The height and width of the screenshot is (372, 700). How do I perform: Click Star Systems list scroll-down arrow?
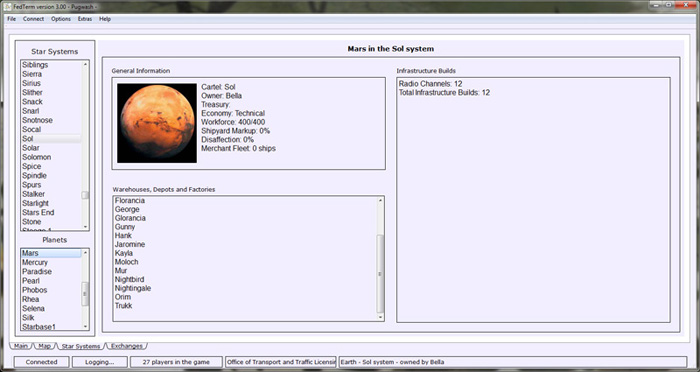85,227
